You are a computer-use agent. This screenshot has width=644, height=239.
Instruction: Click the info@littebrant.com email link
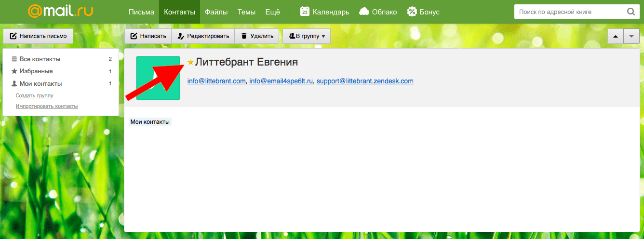216,81
